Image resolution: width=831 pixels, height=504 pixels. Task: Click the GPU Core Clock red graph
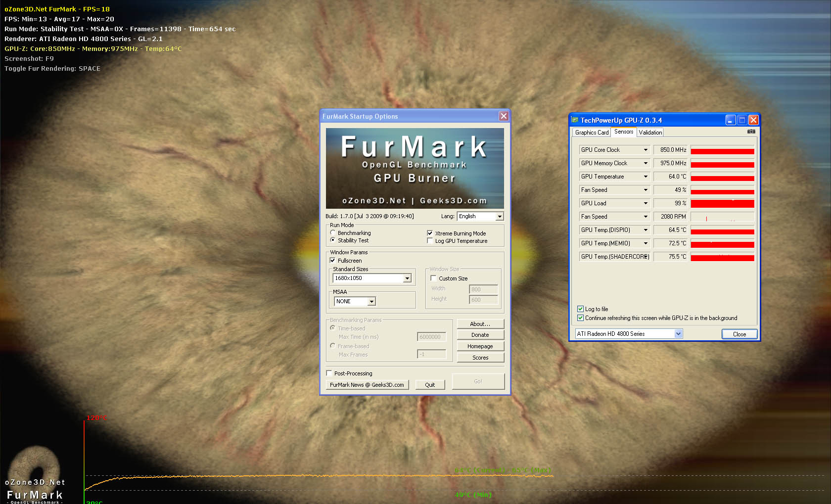click(x=722, y=149)
